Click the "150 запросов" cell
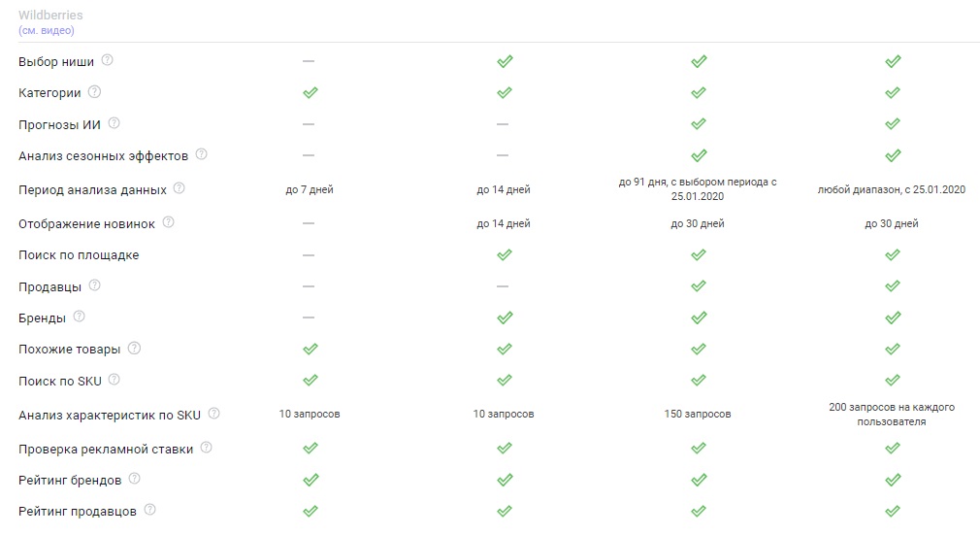The height and width of the screenshot is (535, 980). pos(698,415)
